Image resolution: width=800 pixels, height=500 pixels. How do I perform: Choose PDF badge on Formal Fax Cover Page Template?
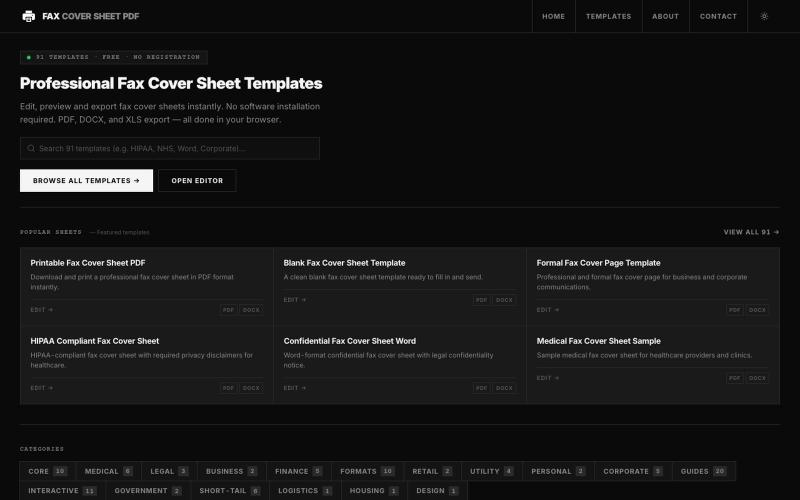(x=734, y=310)
